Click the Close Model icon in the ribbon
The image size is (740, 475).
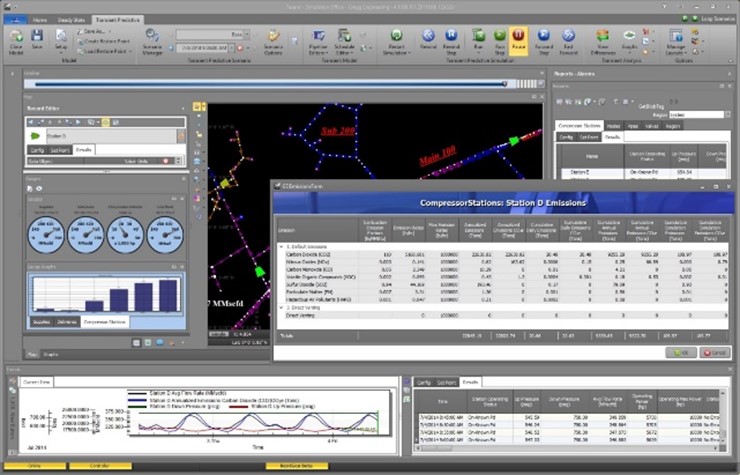click(x=16, y=42)
